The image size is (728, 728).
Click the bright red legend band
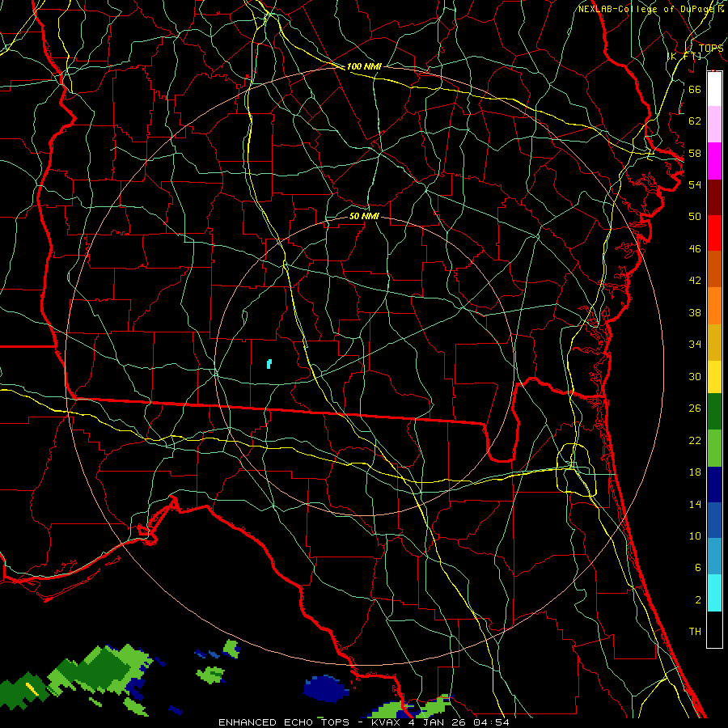click(714, 233)
